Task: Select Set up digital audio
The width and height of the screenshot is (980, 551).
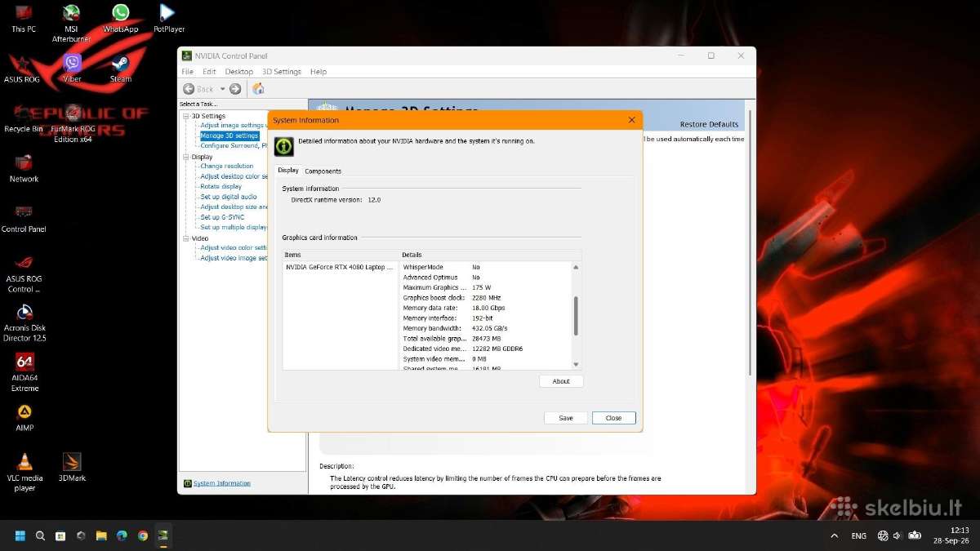Action: coord(229,197)
